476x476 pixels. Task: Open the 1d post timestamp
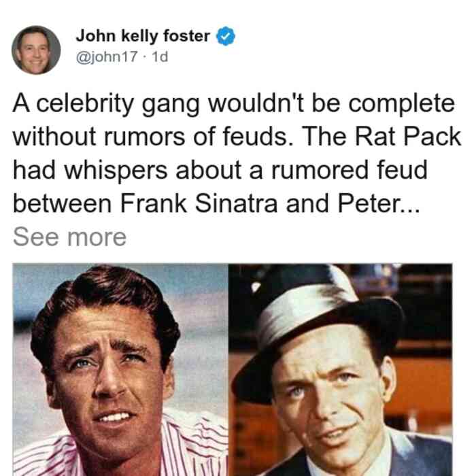coord(160,56)
